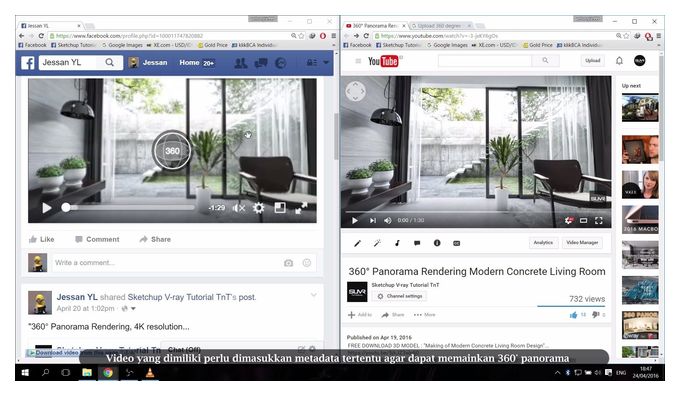680x396 pixels.
Task: Click the YouTube search button
Action: [x=545, y=61]
